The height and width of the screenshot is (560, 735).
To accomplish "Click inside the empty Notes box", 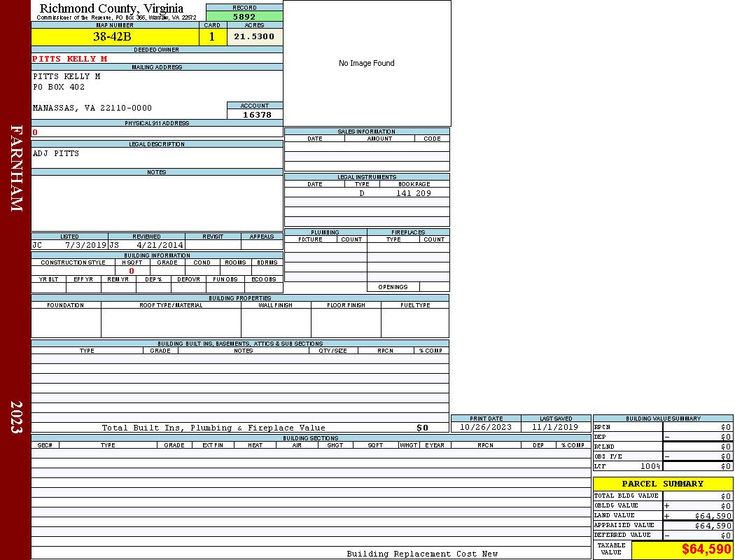I will click(x=156, y=203).
